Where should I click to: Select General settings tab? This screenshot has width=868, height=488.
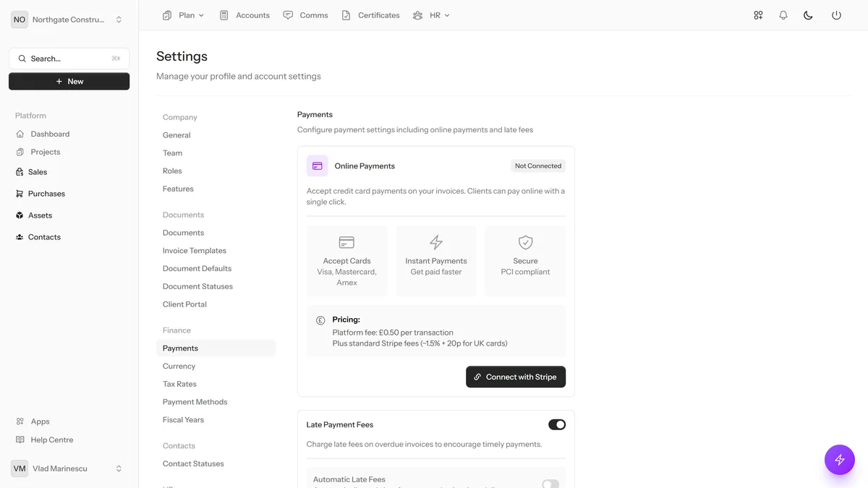176,135
